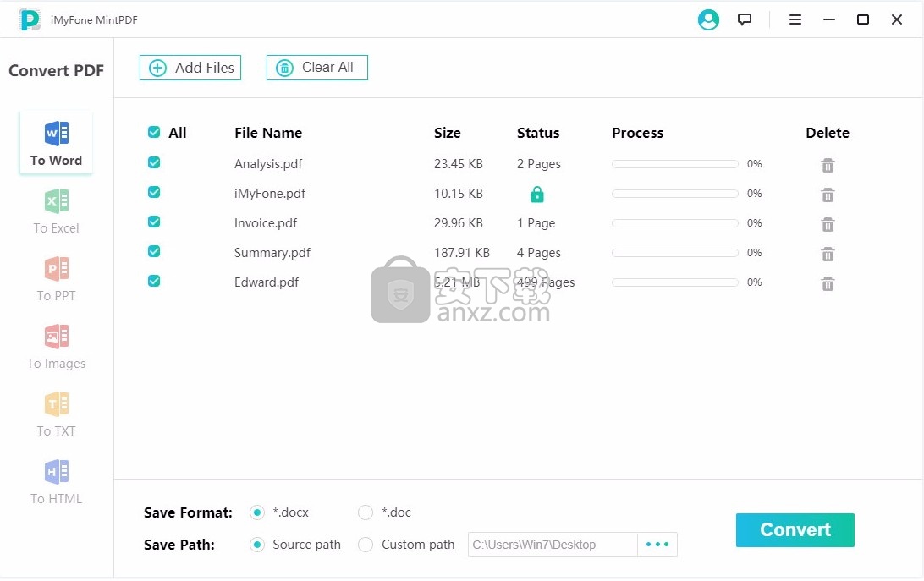Click the save path text field
This screenshot has height=581, width=924.
553,545
